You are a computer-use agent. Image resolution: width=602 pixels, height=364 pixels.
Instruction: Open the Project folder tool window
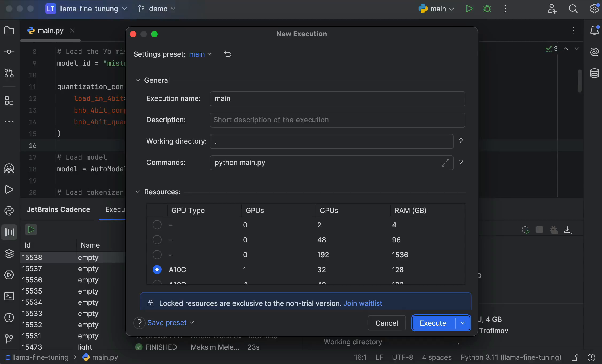pyautogui.click(x=9, y=30)
